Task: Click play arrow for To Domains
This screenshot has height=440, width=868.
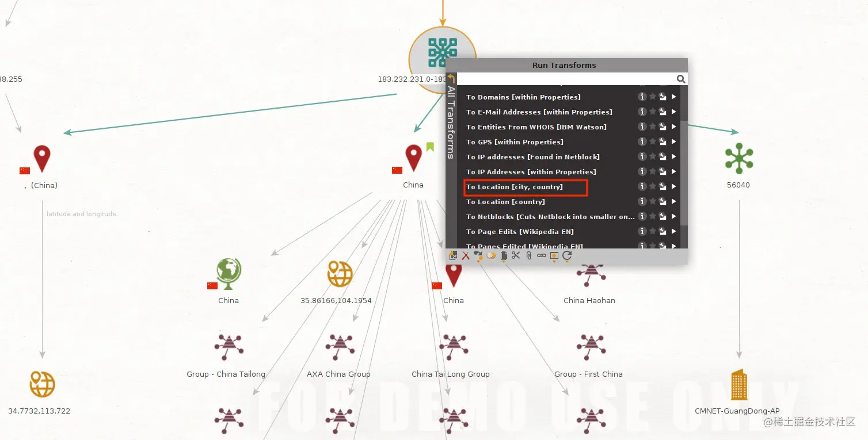Action: (x=673, y=97)
